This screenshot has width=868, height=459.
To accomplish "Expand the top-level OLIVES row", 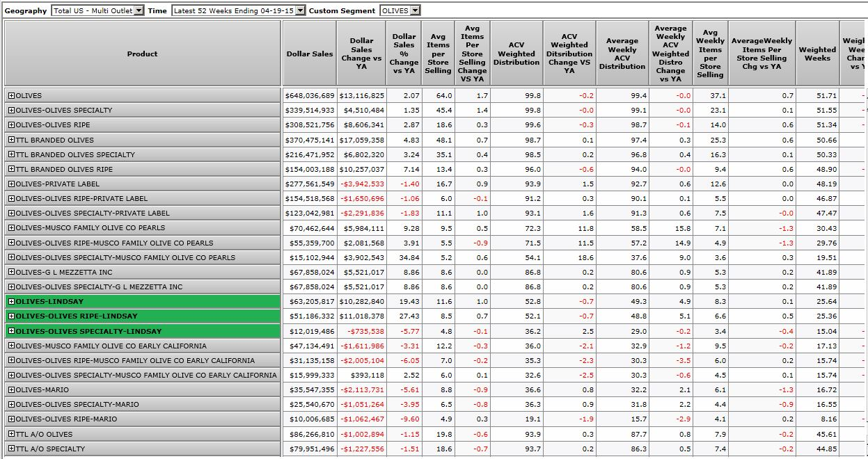I will [11, 96].
